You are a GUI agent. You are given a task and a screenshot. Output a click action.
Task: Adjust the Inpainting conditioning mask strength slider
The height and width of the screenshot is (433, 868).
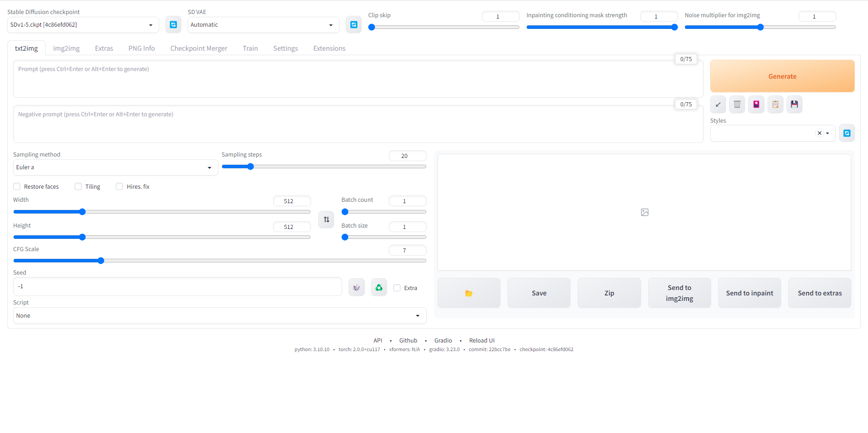tap(602, 27)
